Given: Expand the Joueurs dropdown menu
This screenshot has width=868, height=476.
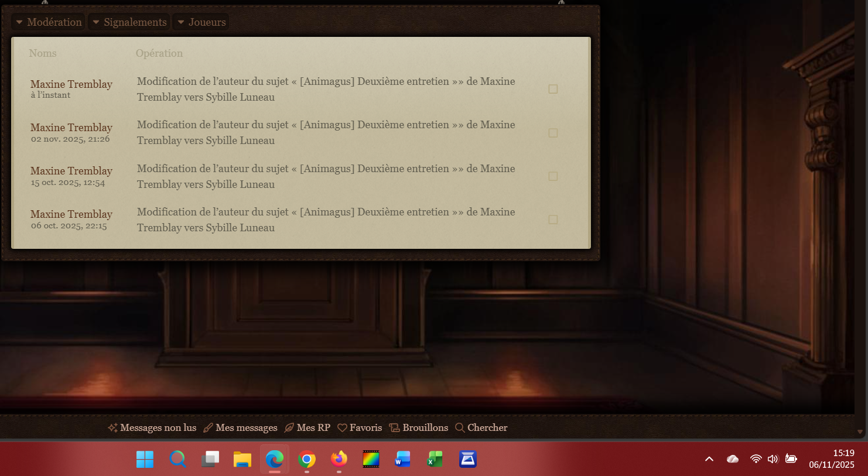Looking at the screenshot, I should point(201,22).
